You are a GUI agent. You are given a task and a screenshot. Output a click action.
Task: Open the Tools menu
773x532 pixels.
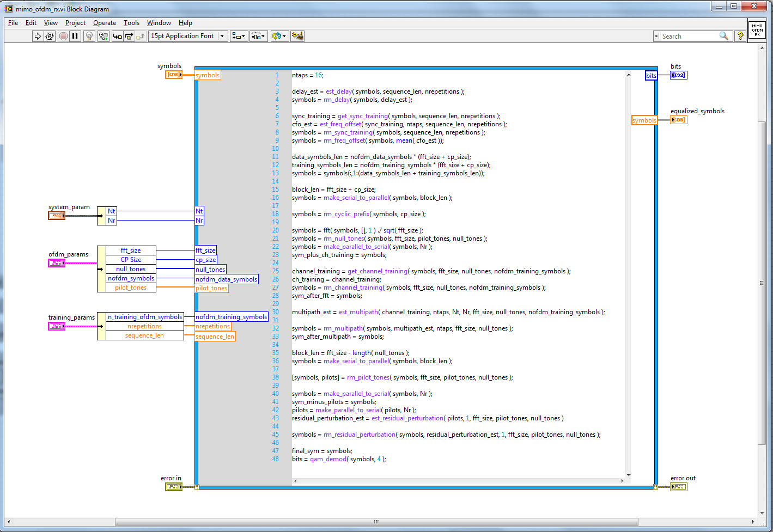coord(131,23)
